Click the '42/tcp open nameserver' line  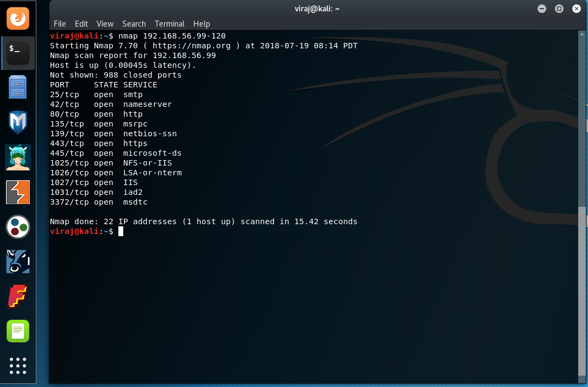pyautogui.click(x=111, y=104)
